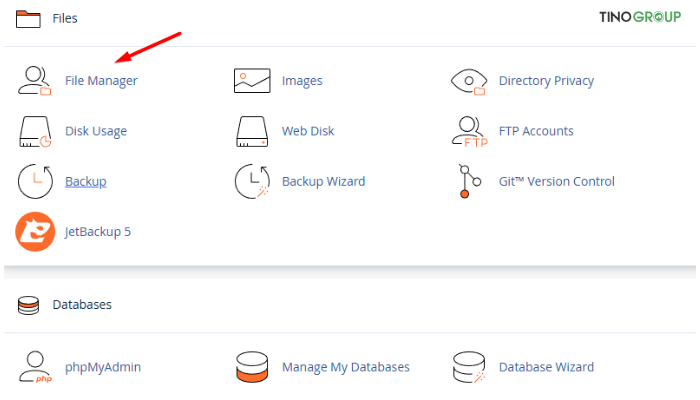The image size is (700, 400).
Task: Click the FTP Accounts icon
Action: click(x=470, y=132)
